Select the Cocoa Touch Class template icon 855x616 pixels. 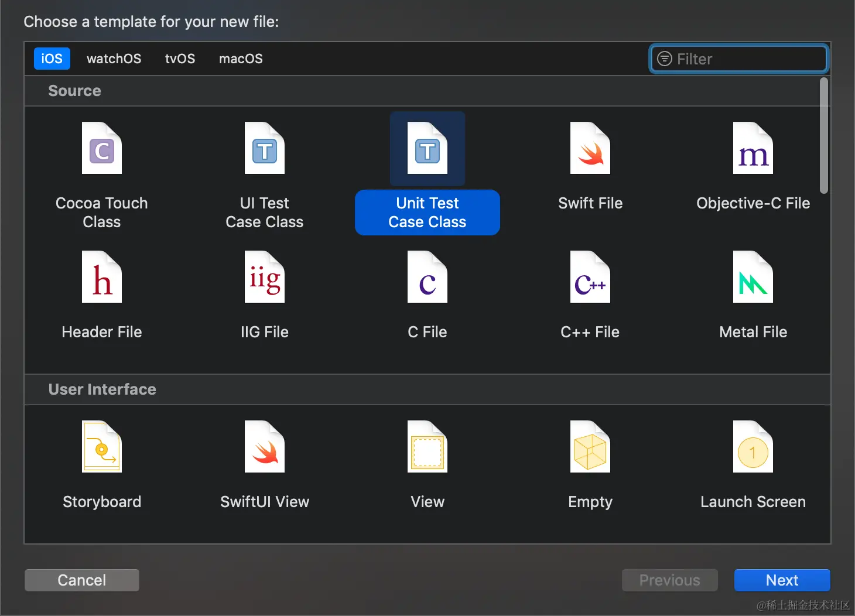pos(102,148)
